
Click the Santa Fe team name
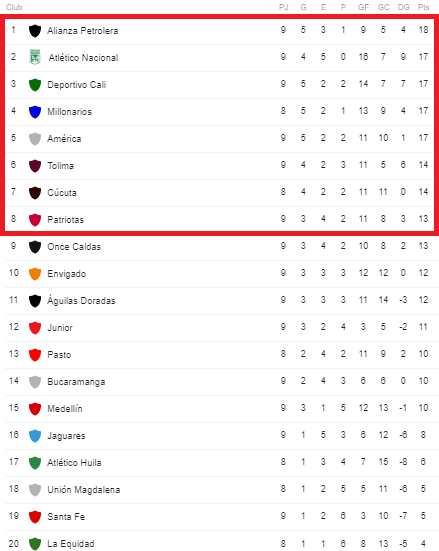point(66,517)
